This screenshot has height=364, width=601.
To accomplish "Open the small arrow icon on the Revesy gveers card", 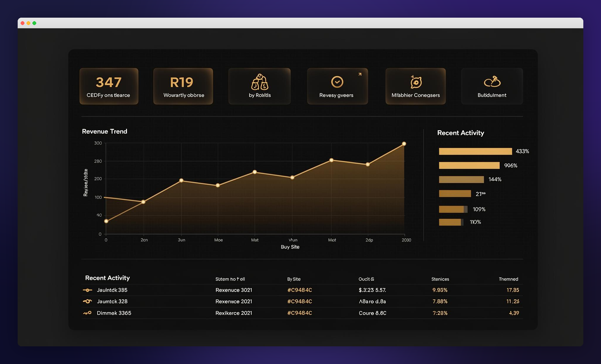I will pyautogui.click(x=360, y=75).
